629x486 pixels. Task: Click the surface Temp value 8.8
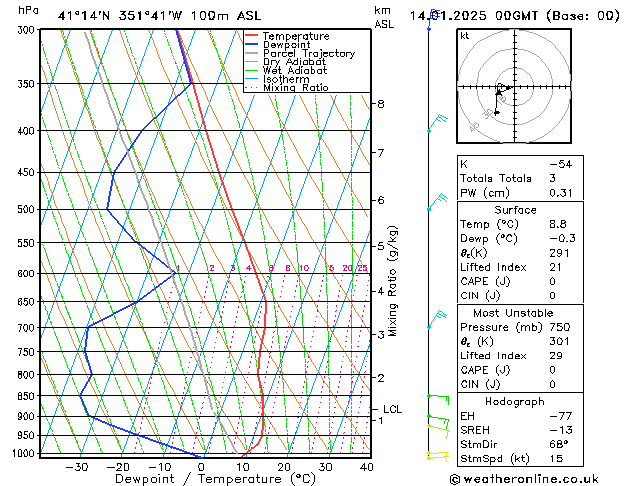tap(558, 224)
